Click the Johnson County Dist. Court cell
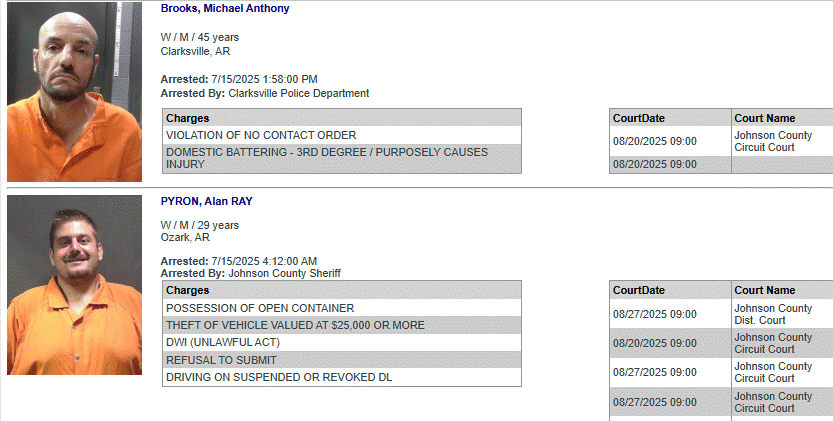 (x=773, y=314)
